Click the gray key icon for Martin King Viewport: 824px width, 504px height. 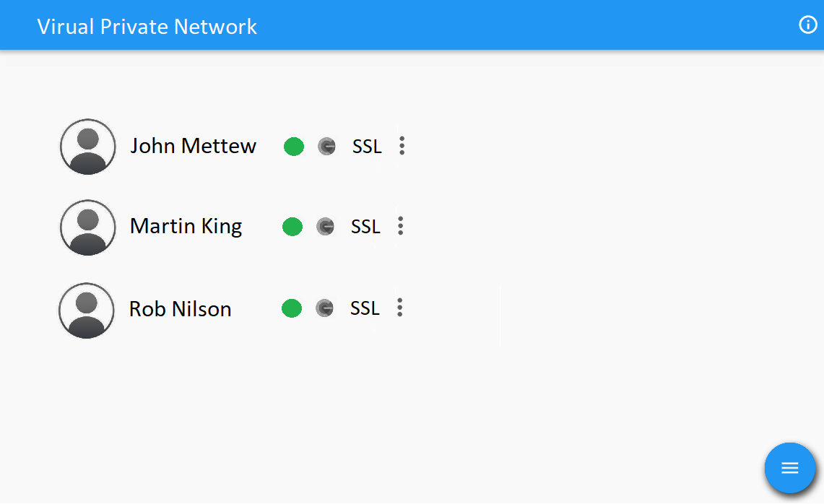coord(325,227)
